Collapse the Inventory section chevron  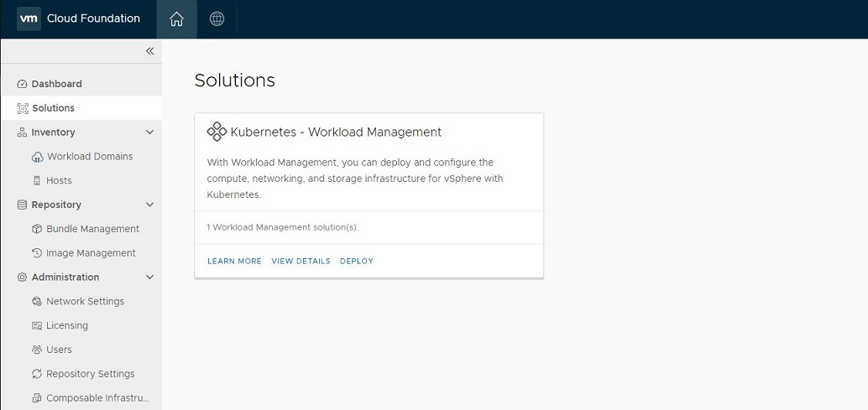tap(149, 132)
